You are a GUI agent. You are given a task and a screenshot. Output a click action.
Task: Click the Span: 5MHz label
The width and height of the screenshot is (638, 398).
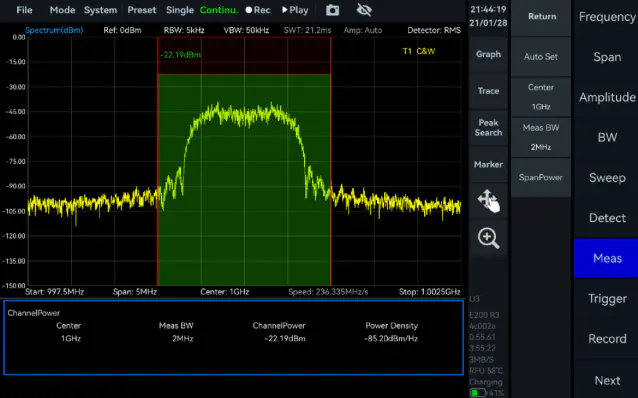[135, 292]
